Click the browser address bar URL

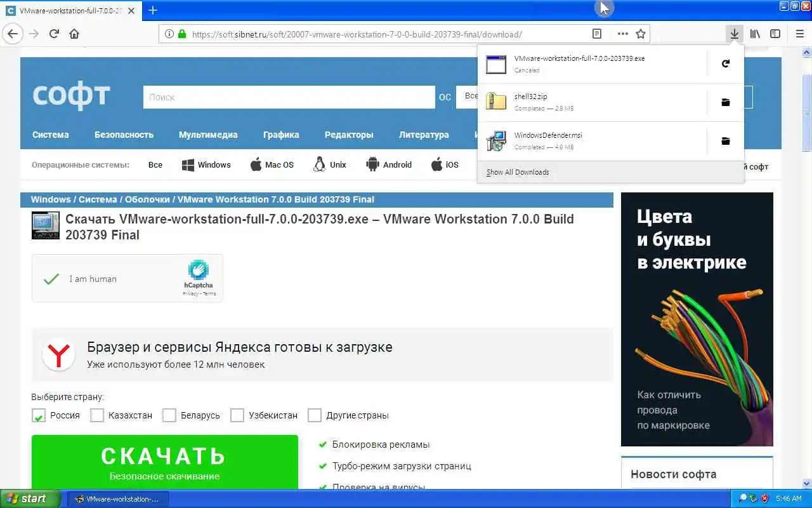click(357, 34)
